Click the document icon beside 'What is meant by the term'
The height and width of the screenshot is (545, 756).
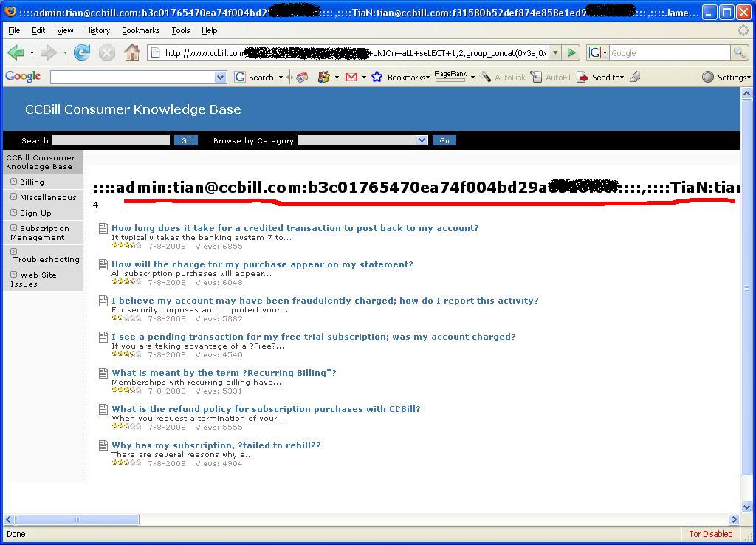103,373
